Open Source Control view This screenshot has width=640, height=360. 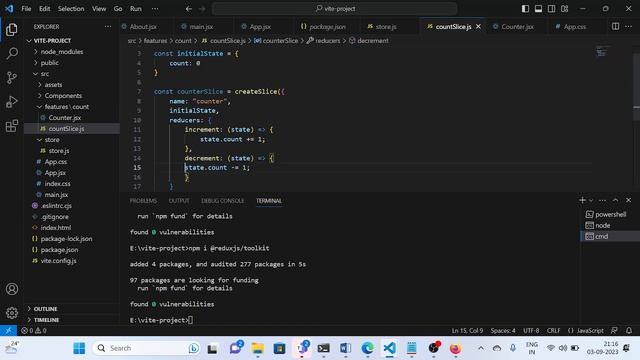tap(12, 78)
